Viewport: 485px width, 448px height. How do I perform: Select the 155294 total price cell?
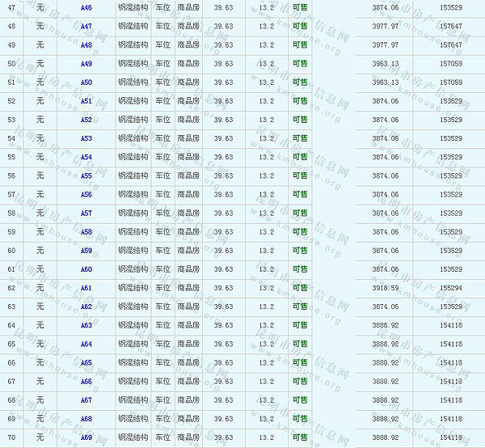(451, 288)
